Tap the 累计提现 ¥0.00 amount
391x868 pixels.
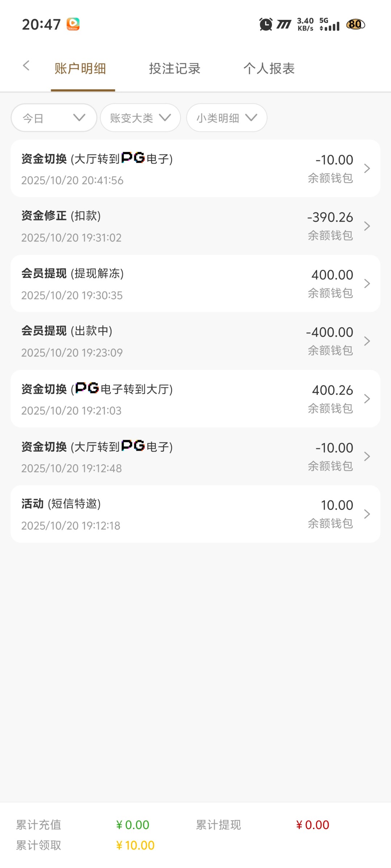(313, 825)
